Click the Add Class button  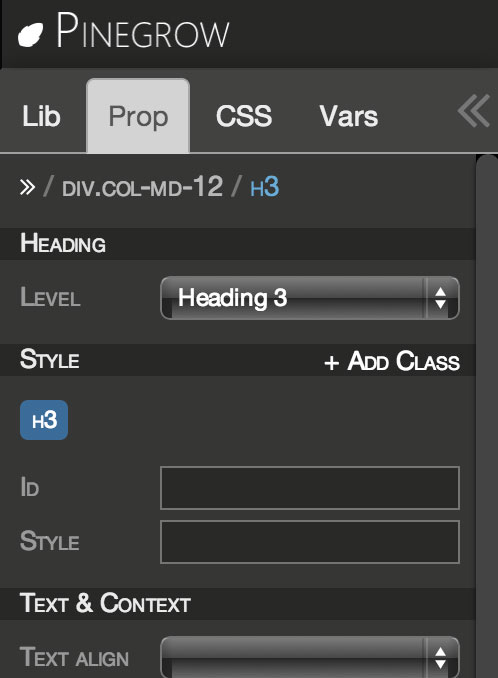point(392,361)
